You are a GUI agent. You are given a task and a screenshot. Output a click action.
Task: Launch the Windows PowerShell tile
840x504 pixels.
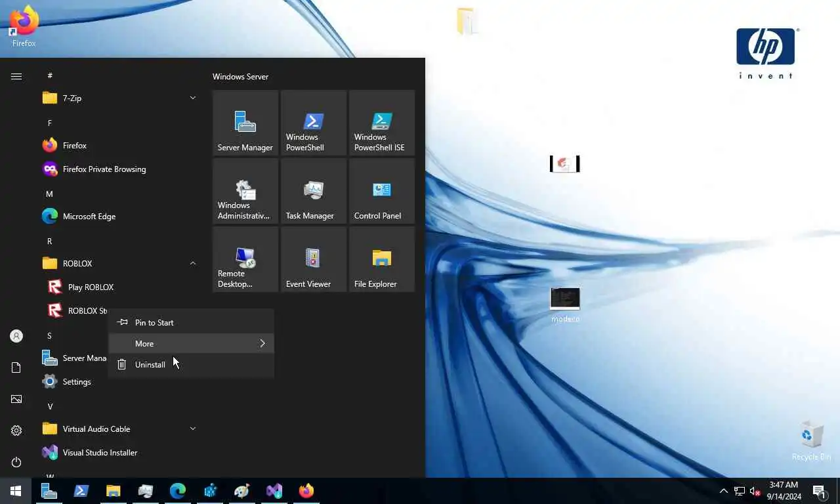coord(314,123)
